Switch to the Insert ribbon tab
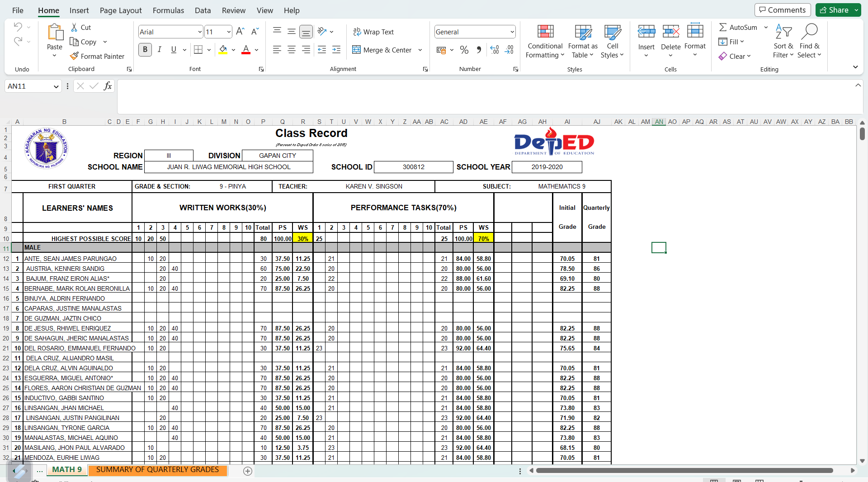Image resolution: width=868 pixels, height=482 pixels. pos(79,10)
